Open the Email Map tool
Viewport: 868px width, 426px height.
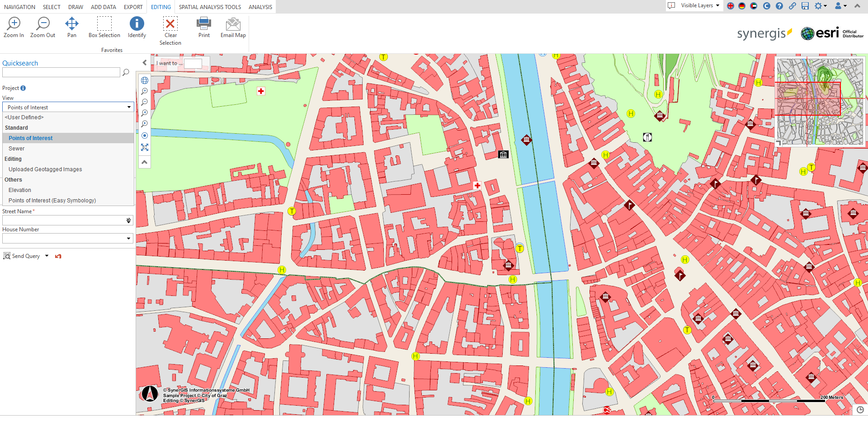pyautogui.click(x=233, y=27)
